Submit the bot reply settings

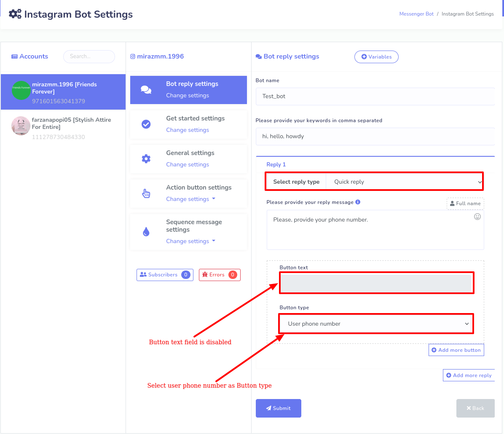pos(279,408)
